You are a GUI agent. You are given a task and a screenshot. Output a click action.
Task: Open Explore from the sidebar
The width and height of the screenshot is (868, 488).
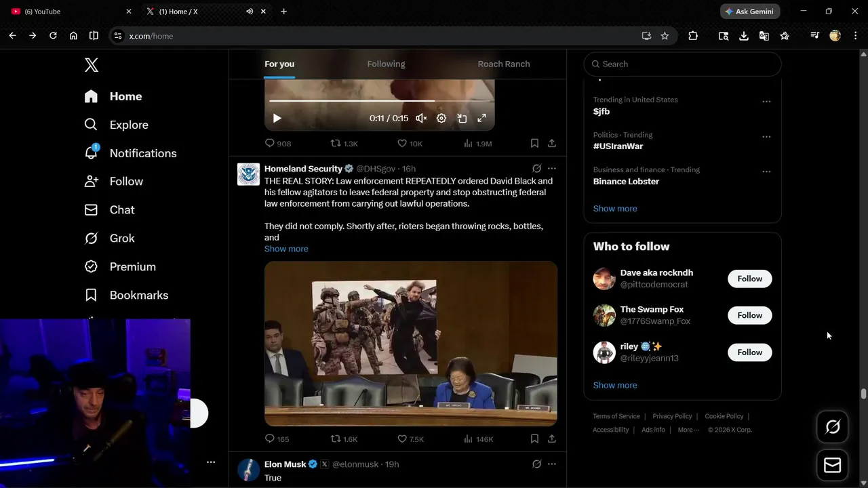point(116,125)
